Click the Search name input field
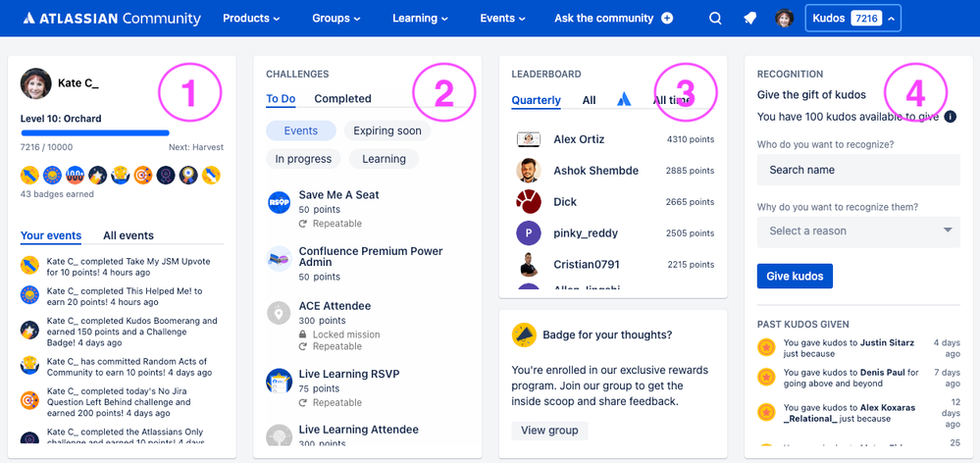Viewport: 980px width, 463px height. [858, 170]
